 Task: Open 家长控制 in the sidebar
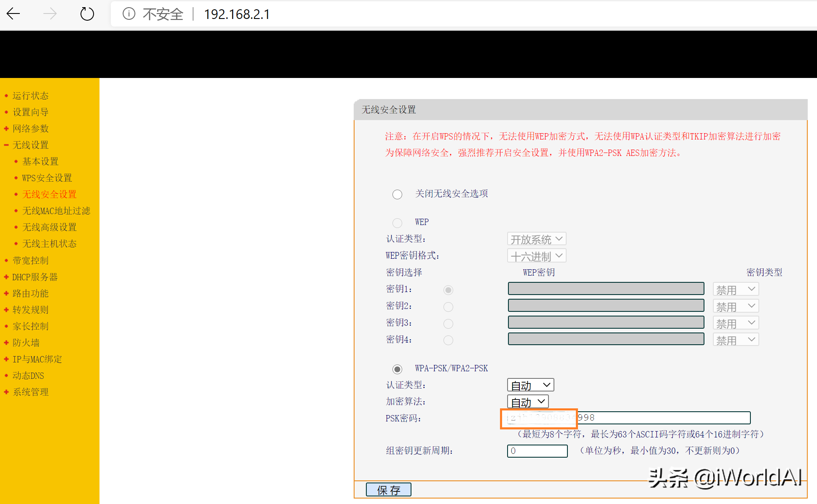click(30, 326)
